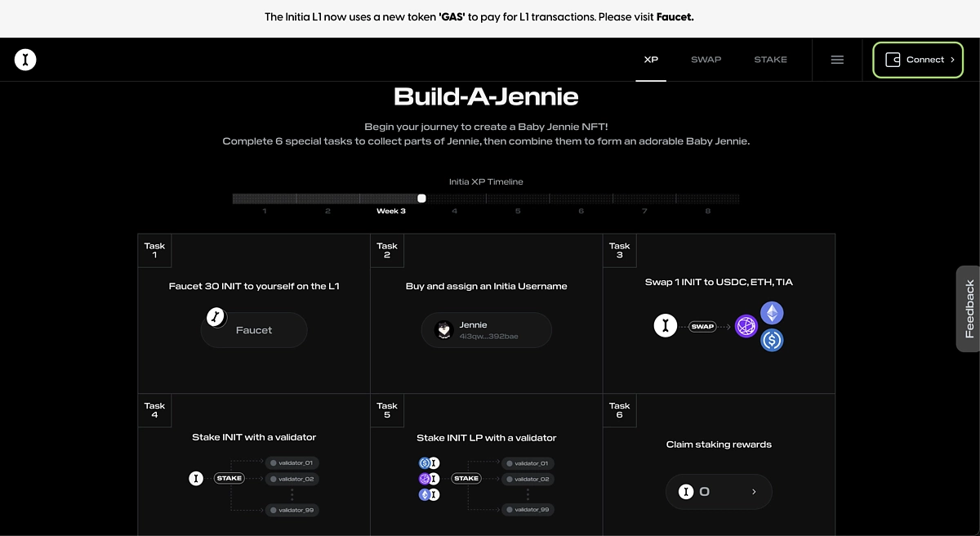This screenshot has width=980, height=536.
Task: Choose validator_01 in Task 4
Action: tap(292, 462)
